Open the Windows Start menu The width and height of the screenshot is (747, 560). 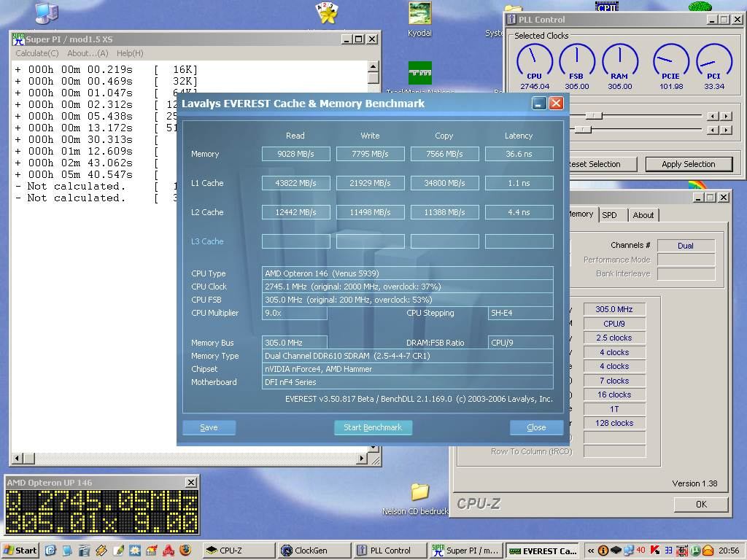(x=20, y=551)
